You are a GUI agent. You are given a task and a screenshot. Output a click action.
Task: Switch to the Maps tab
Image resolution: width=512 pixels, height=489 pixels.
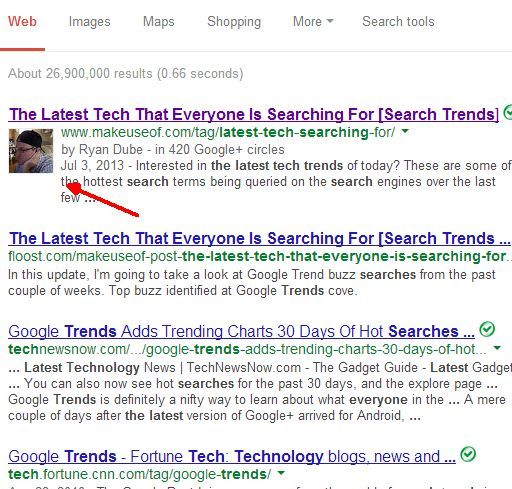click(x=159, y=22)
